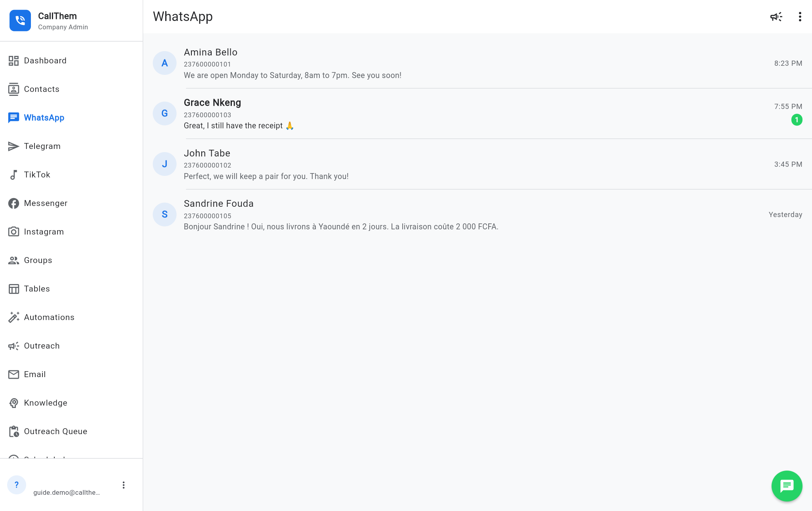Open the header three-dot overflow menu
The height and width of the screenshot is (511, 812).
click(800, 17)
